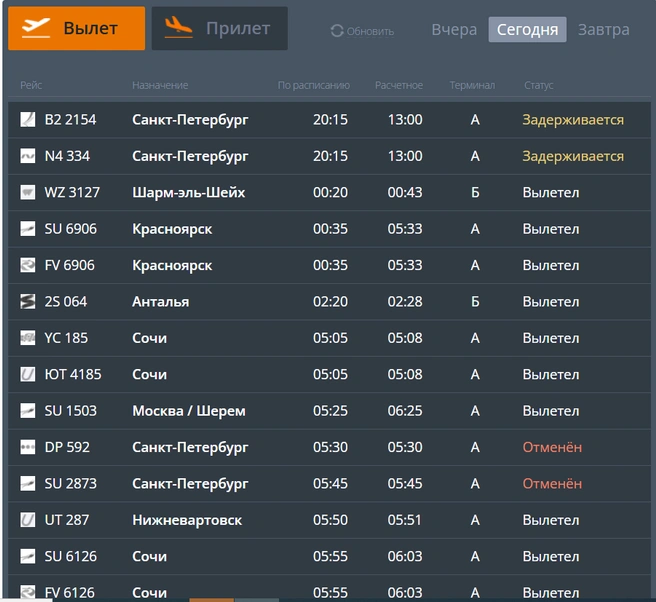Click the Статус column header

[x=538, y=85]
